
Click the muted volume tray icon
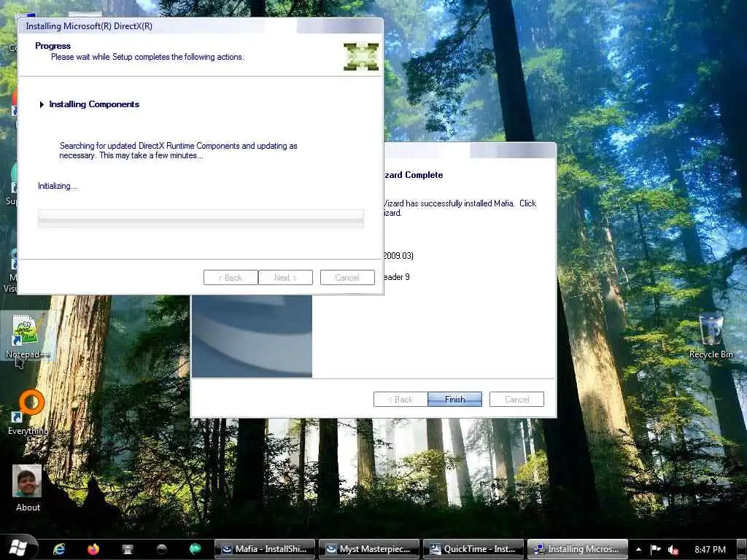(x=673, y=550)
